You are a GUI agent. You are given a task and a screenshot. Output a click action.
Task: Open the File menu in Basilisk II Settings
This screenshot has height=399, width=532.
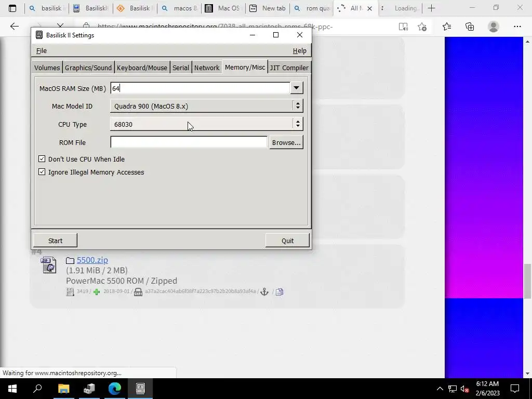tap(42, 50)
